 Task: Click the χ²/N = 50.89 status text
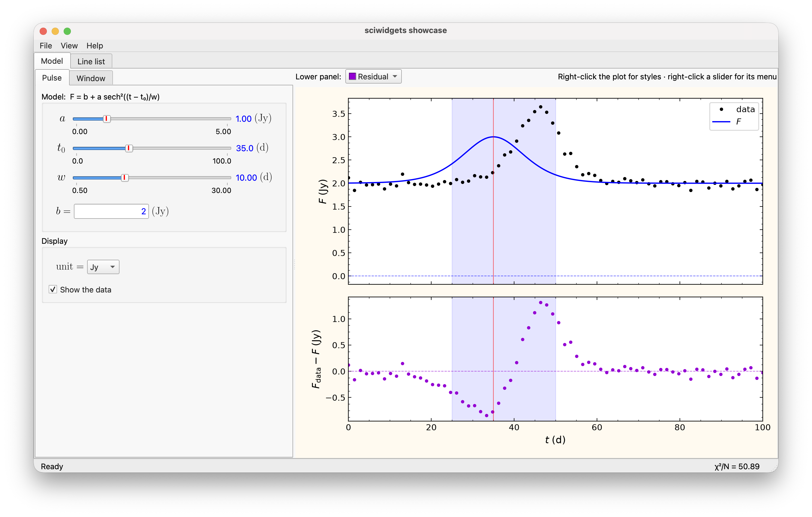click(737, 467)
